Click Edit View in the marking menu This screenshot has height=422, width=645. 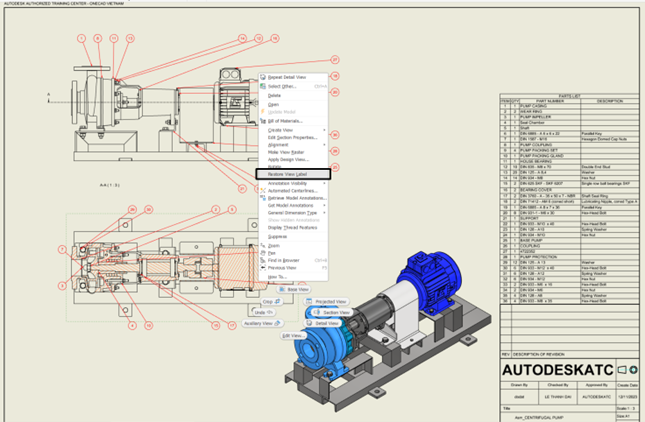[x=296, y=336]
